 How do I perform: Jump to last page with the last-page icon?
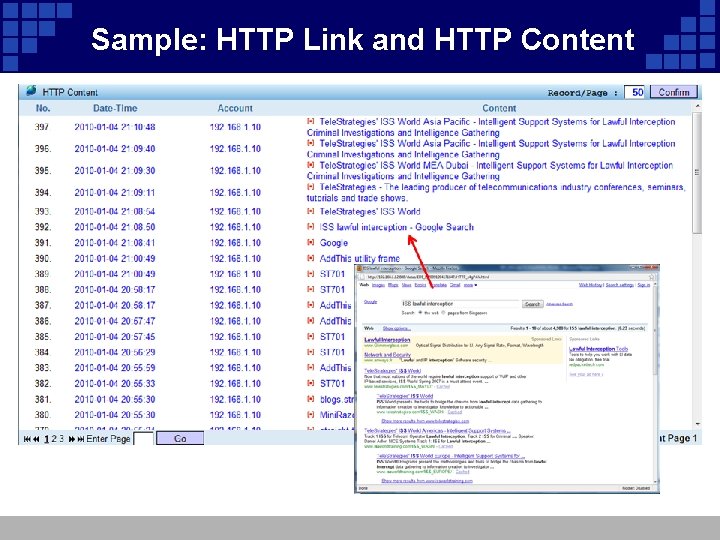click(81, 439)
